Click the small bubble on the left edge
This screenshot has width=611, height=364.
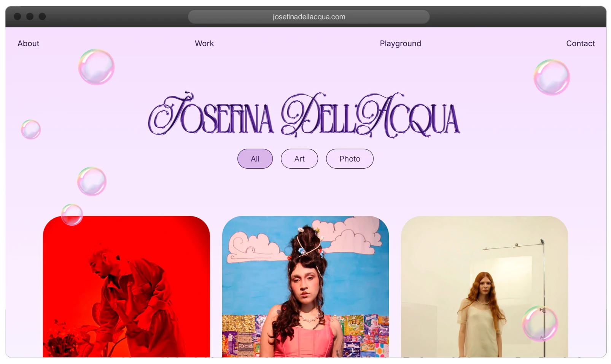[31, 130]
